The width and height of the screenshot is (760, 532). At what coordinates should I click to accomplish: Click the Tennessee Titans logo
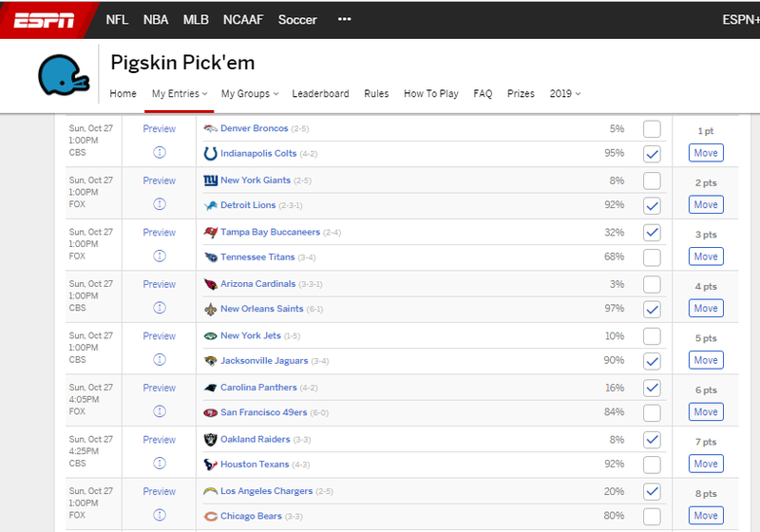click(x=210, y=257)
